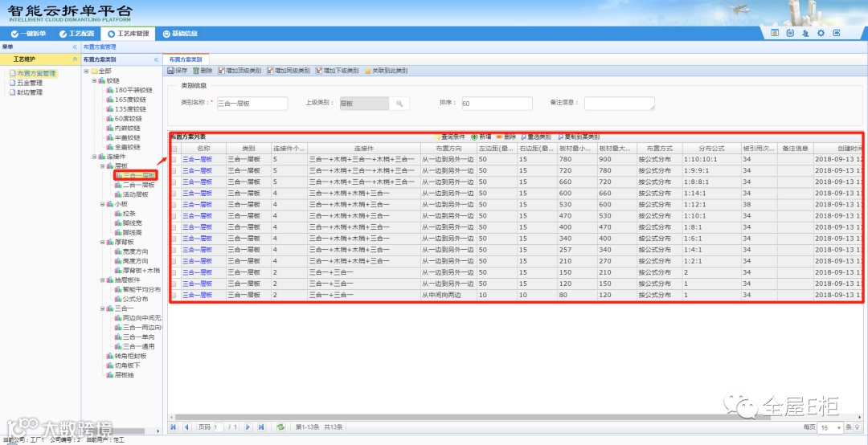Image resolution: width=868 pixels, height=445 pixels.
Task: Go to first page of pager
Action: click(x=174, y=427)
